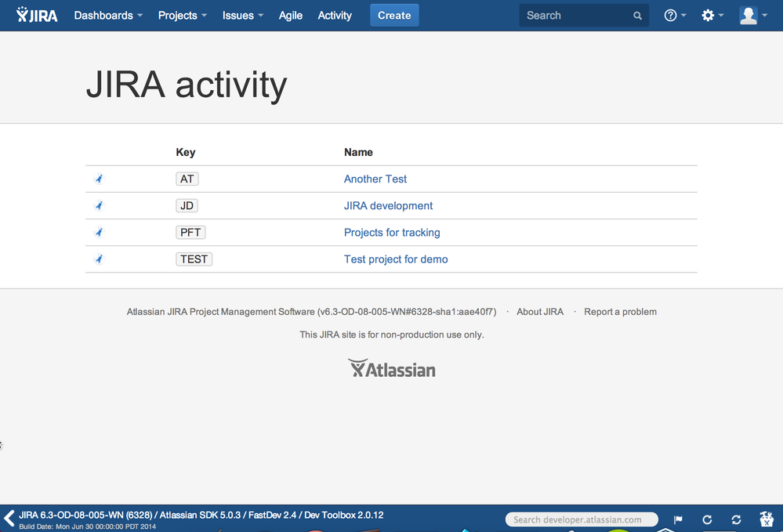The image size is (783, 532).
Task: Open the Activity menu item
Action: 335,16
